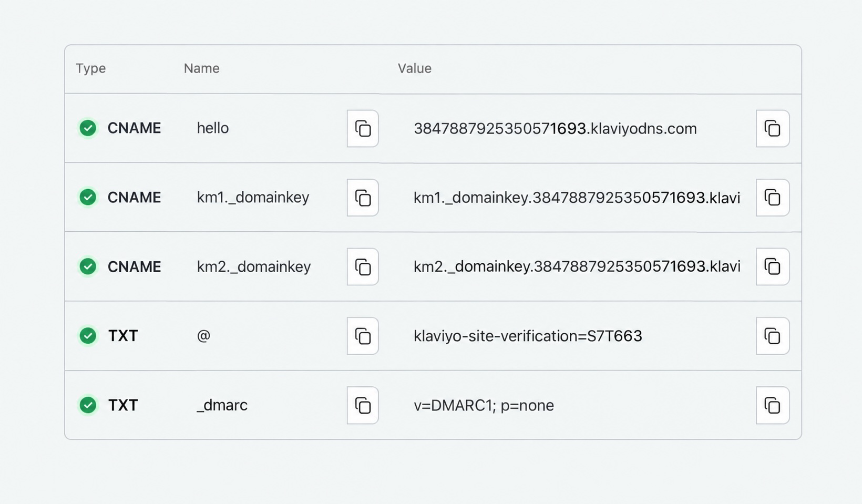Select the '384788792535O571693.klaviyodns.com' value text
Image resolution: width=862 pixels, height=504 pixels.
(555, 128)
